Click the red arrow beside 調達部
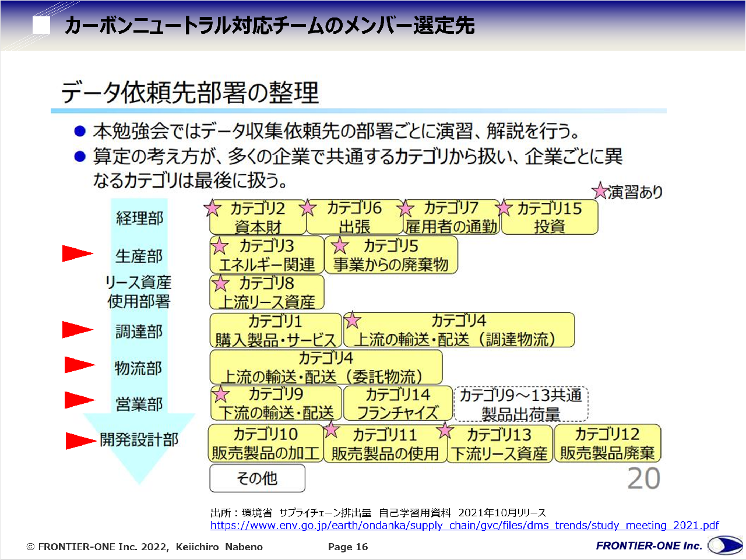The height and width of the screenshot is (560, 746). pyautogui.click(x=77, y=330)
